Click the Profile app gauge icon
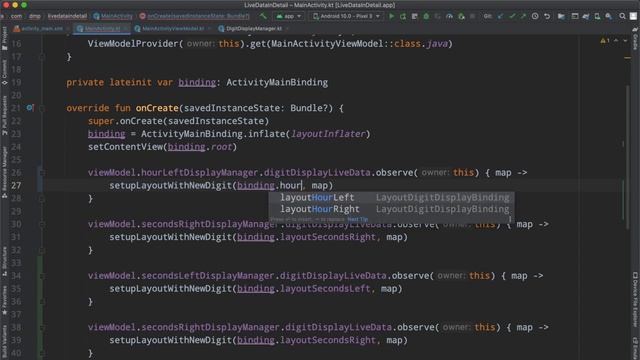This screenshot has height=360, width=640. pos(449,16)
